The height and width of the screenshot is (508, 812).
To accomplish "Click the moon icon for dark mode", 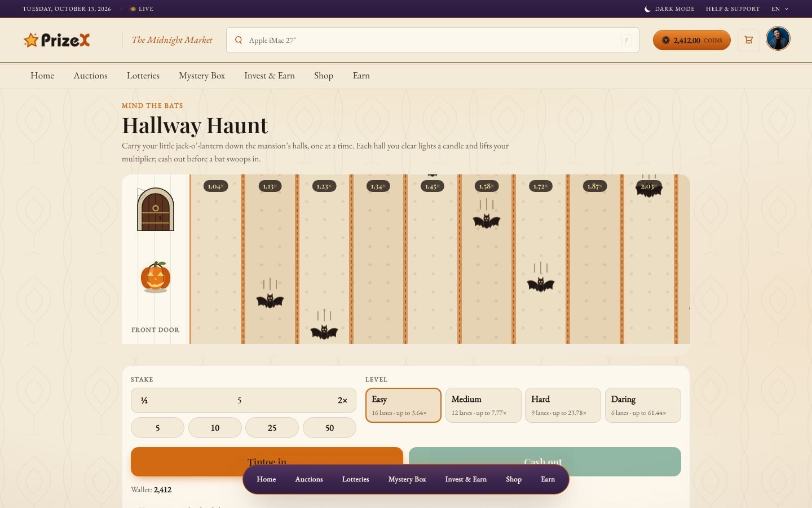I will [x=647, y=9].
